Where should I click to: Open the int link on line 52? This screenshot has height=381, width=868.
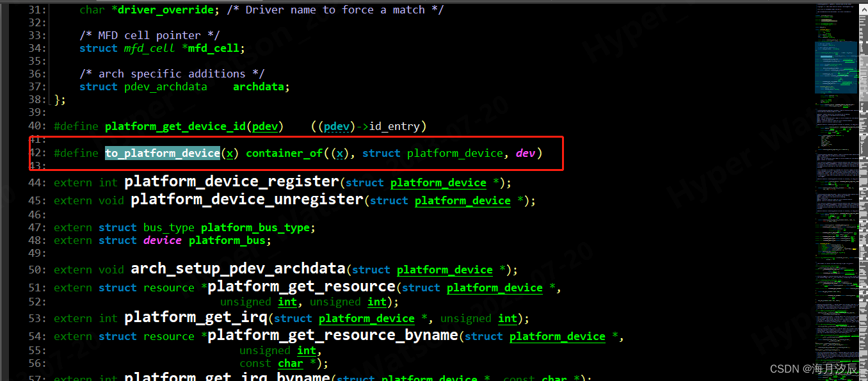[x=287, y=302]
